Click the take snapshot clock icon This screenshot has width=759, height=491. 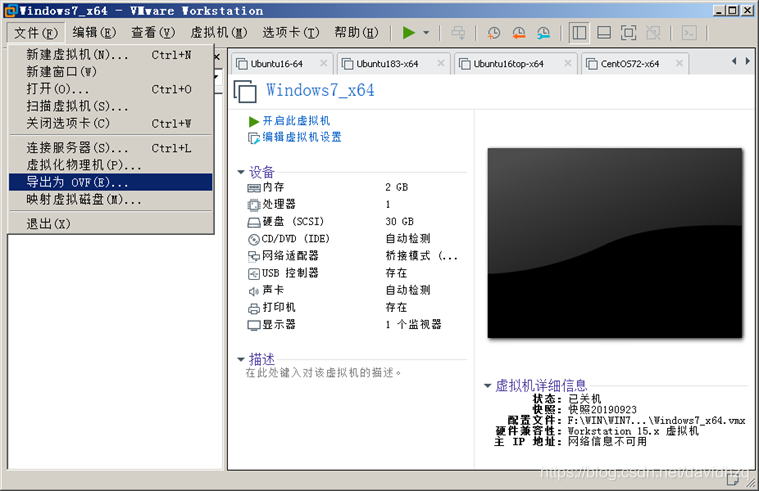pyautogui.click(x=493, y=33)
